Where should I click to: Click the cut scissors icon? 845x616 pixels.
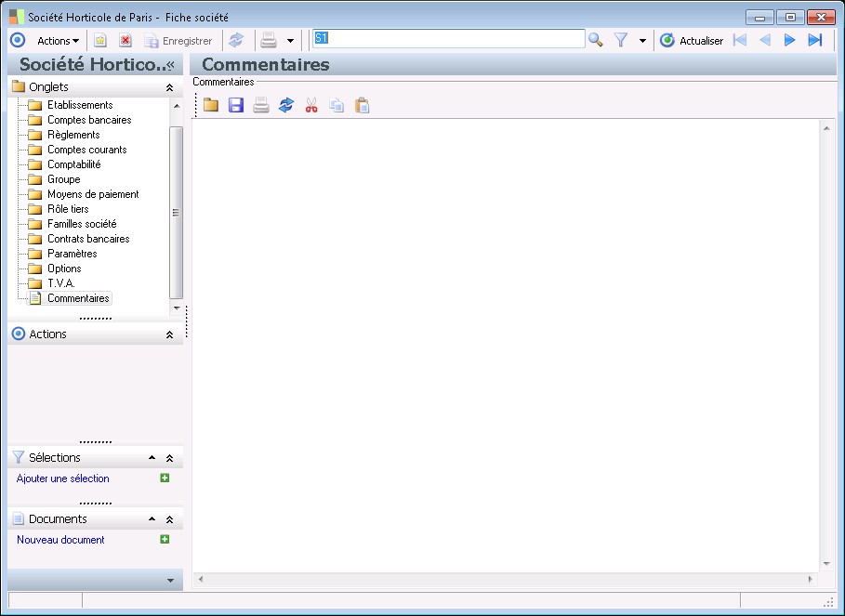(x=311, y=106)
